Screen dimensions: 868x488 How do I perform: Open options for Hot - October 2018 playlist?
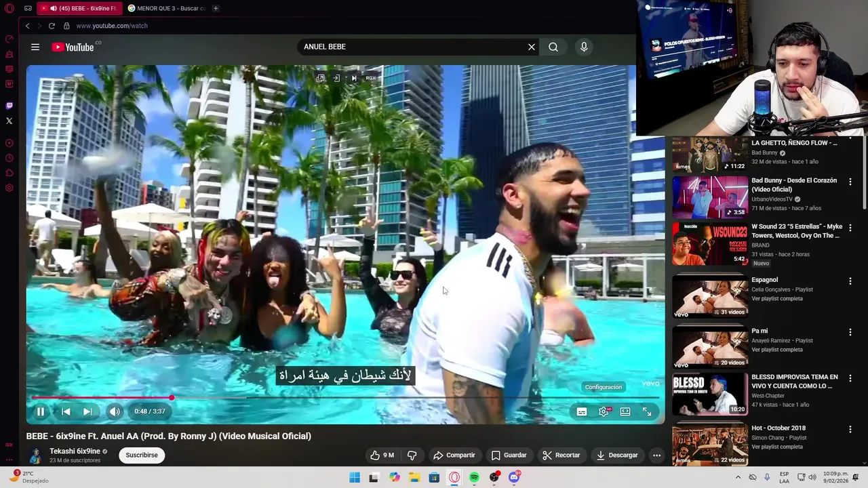tap(850, 429)
